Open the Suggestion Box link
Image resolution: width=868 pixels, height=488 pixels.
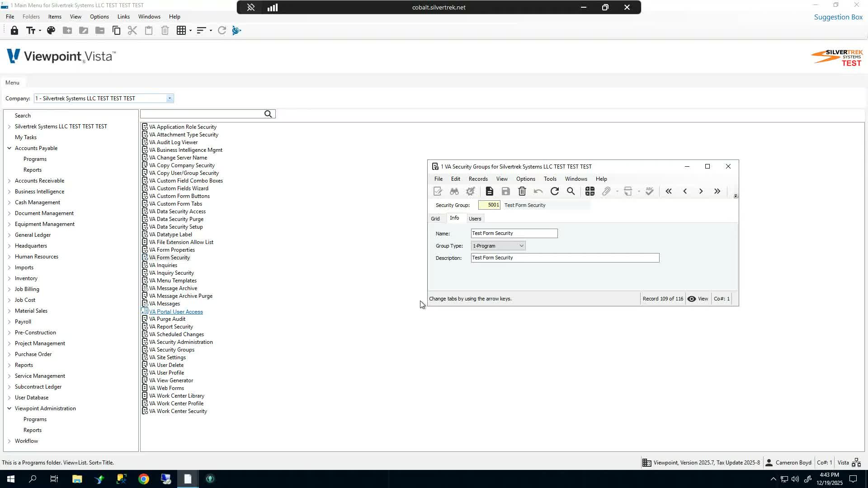tap(839, 17)
